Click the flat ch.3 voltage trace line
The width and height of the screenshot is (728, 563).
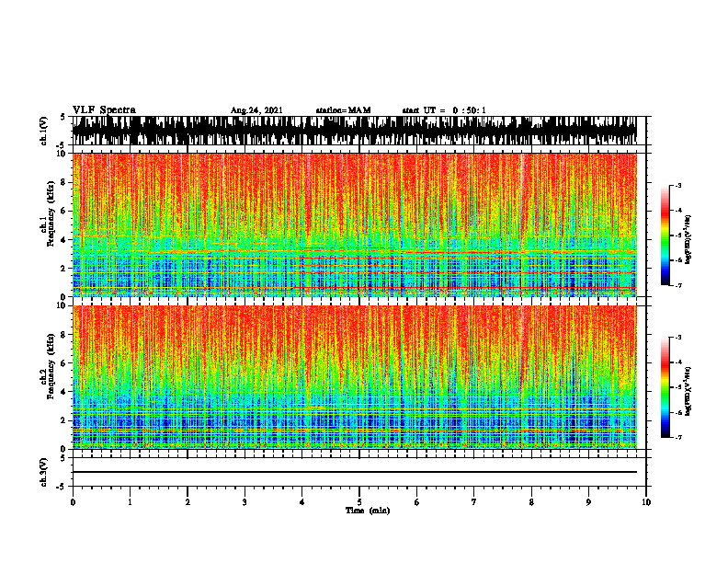click(x=355, y=472)
